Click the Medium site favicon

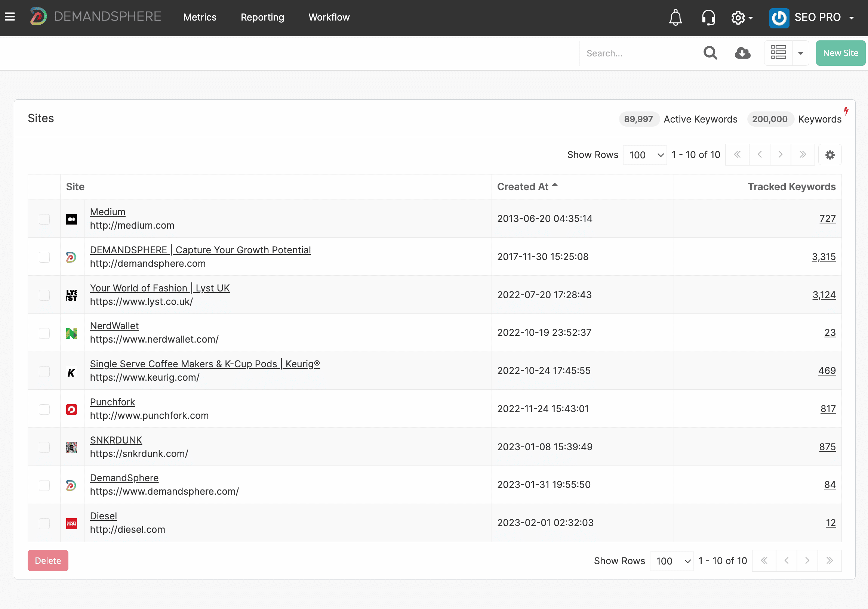pyautogui.click(x=71, y=219)
